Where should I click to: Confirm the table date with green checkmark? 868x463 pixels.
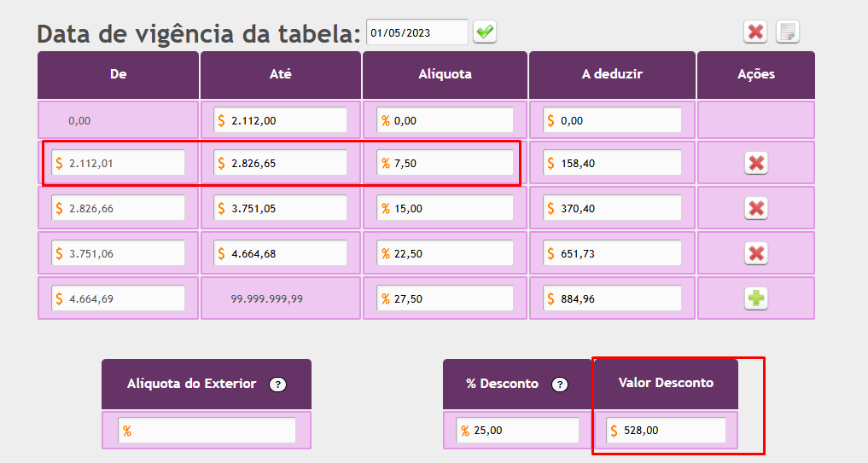pyautogui.click(x=485, y=32)
